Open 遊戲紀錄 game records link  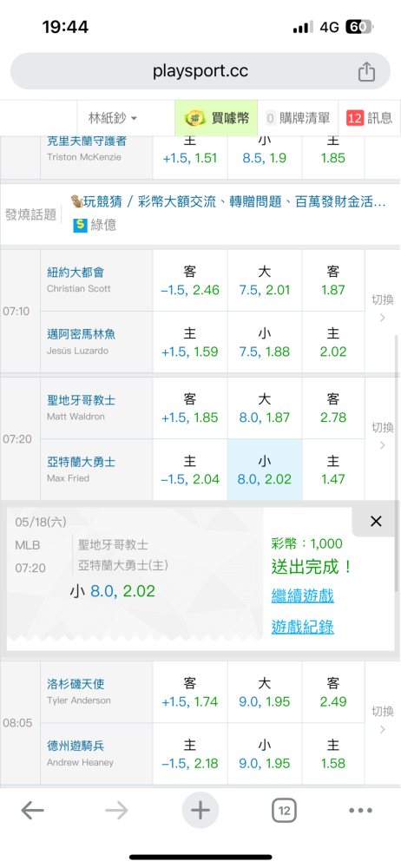tap(302, 627)
